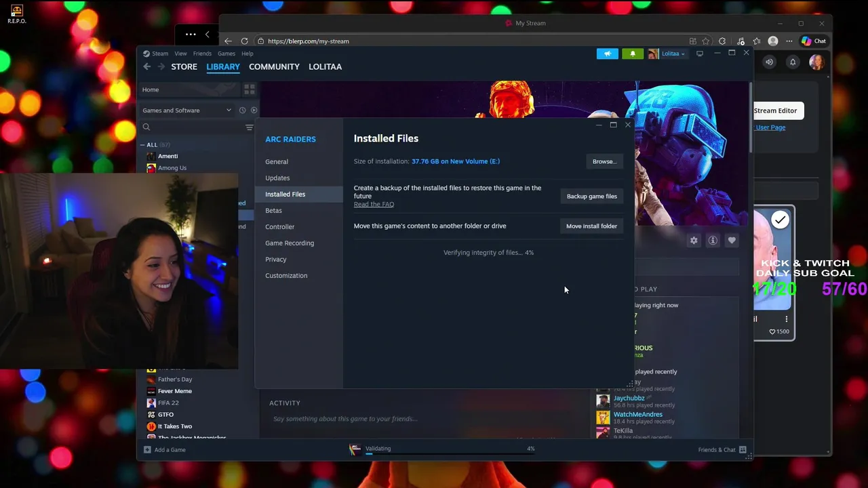868x488 pixels.
Task: Click the library search magnifier icon
Action: tap(146, 127)
